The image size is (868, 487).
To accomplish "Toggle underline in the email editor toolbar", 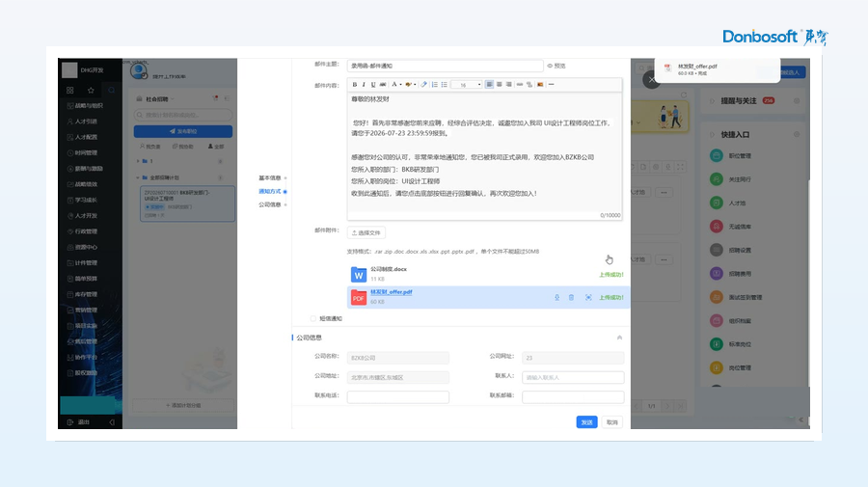I will click(x=373, y=85).
